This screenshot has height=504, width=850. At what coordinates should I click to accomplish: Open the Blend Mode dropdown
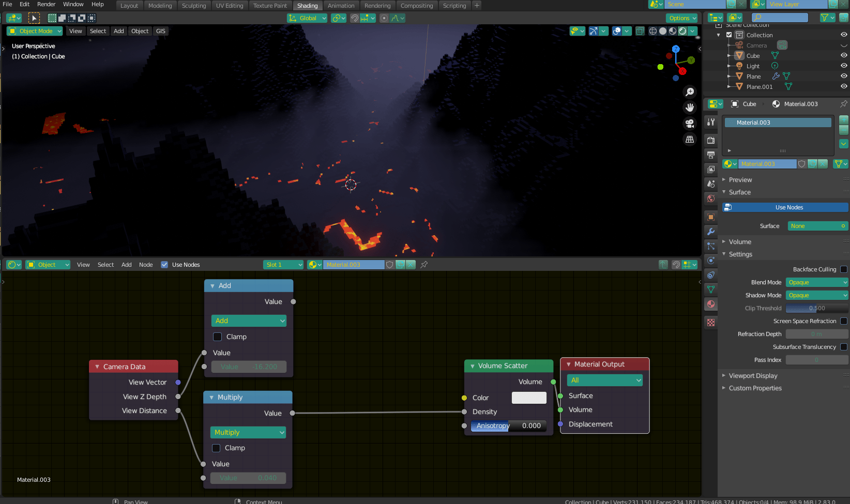(x=816, y=282)
